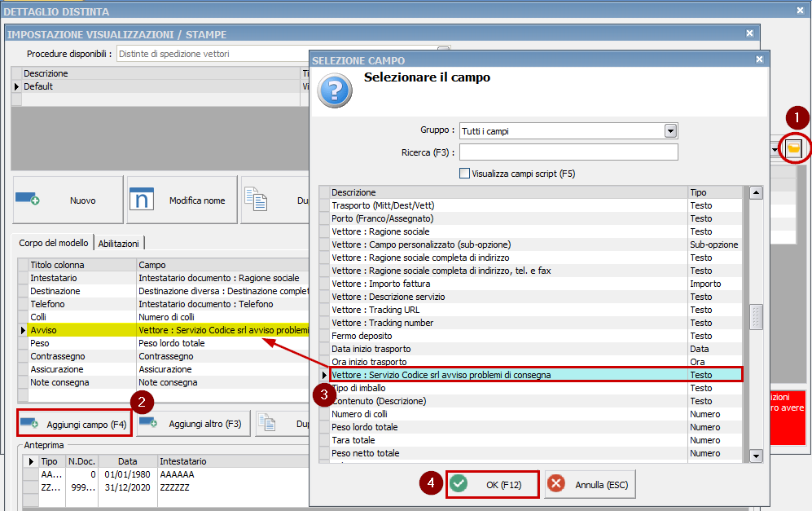Open the Gruppo dropdown arrow
812x511 pixels.
670,130
